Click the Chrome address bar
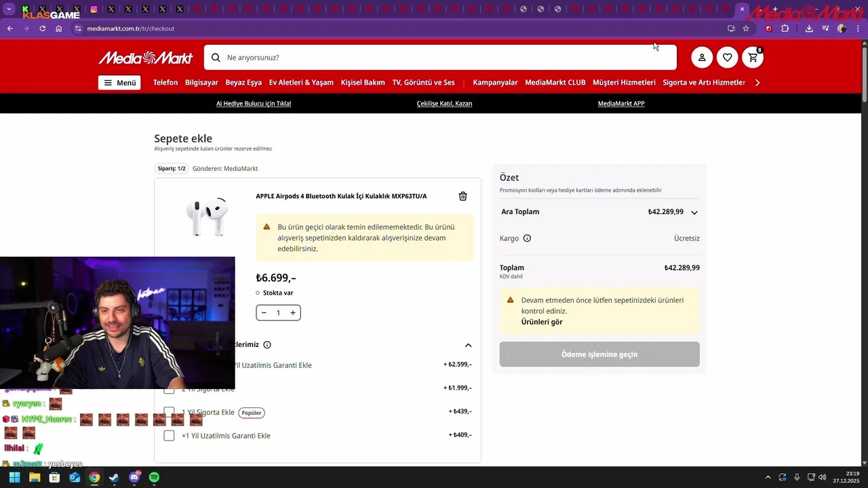This screenshot has height=488, width=868. point(400,28)
